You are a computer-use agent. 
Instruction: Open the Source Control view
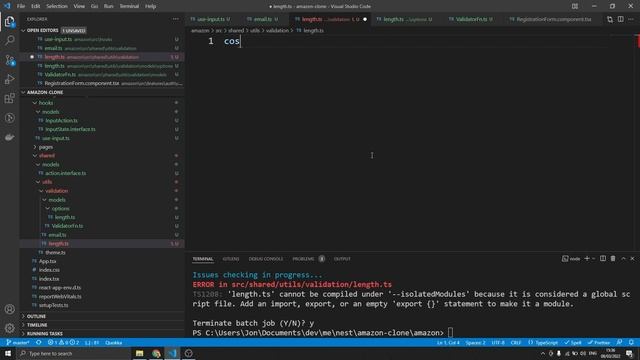click(x=9, y=60)
